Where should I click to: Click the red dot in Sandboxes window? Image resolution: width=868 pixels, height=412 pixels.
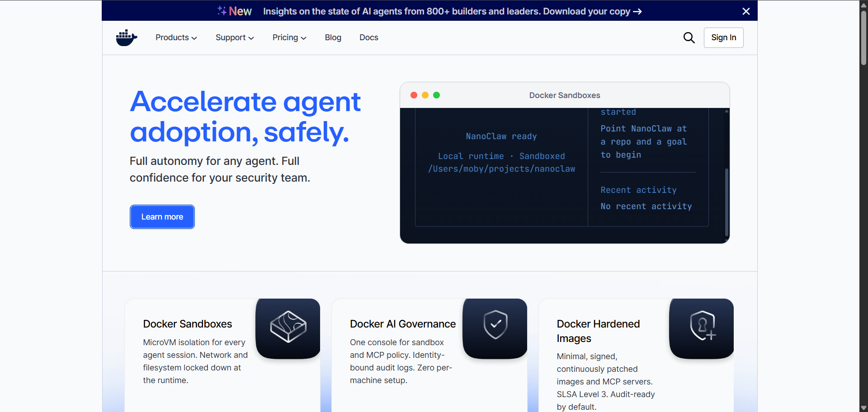click(x=414, y=95)
